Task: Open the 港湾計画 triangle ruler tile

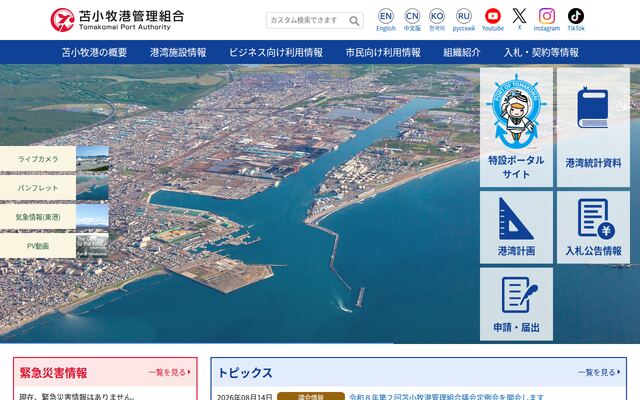Action: point(516,227)
